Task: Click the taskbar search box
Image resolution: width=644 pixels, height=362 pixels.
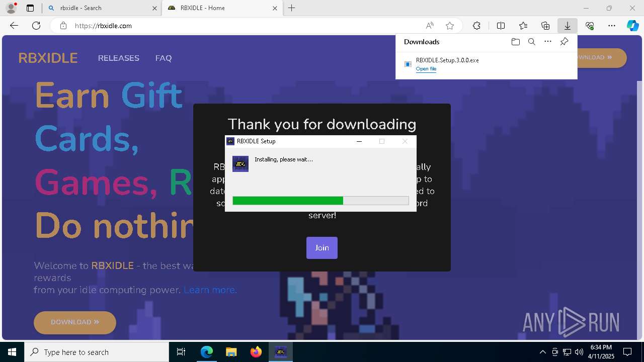Action: pos(97,352)
